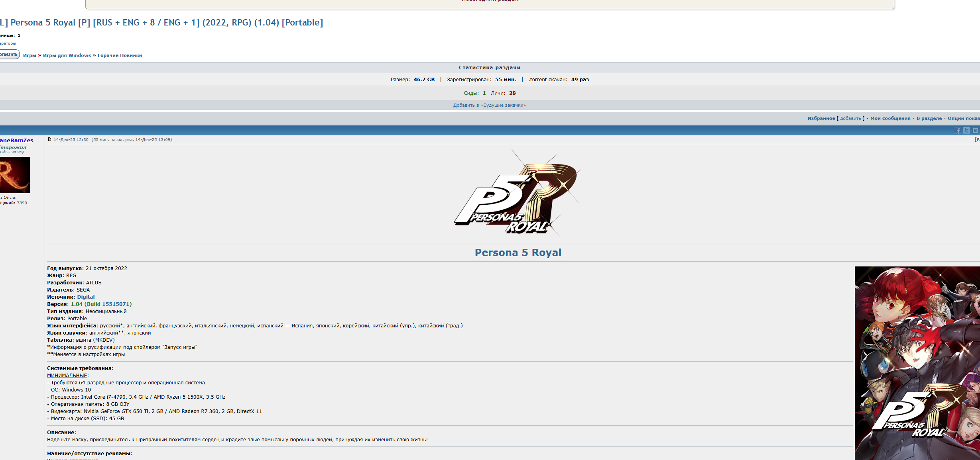Open the Digital source link
The width and height of the screenshot is (980, 460).
(x=86, y=297)
